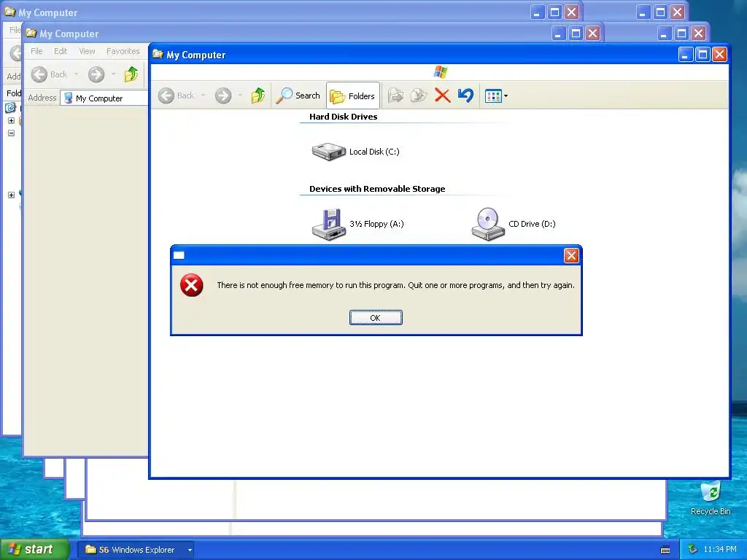Click the red Delete toolbar icon

[443, 96]
